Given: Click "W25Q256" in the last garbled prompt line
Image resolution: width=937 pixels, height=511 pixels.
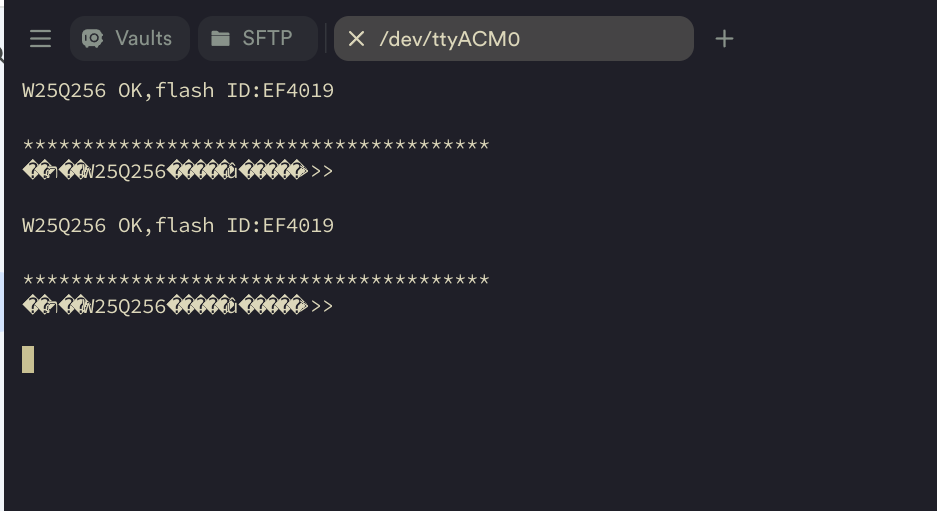Looking at the screenshot, I should [x=124, y=306].
